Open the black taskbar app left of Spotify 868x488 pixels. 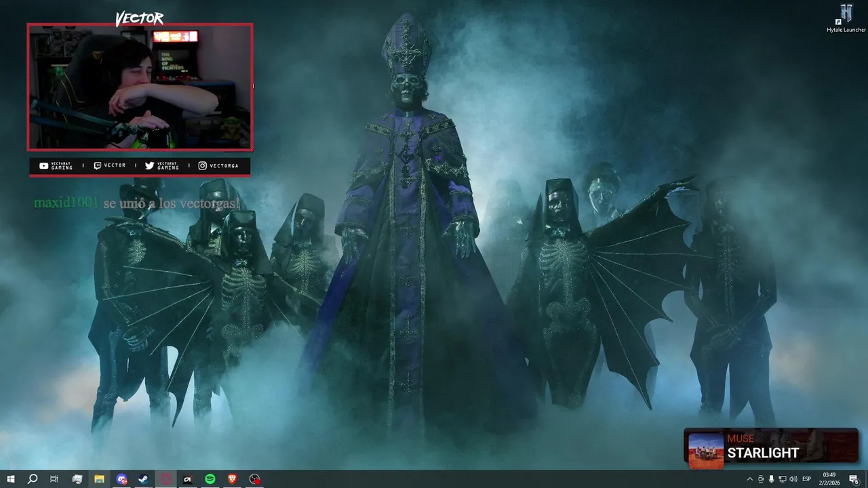click(188, 479)
